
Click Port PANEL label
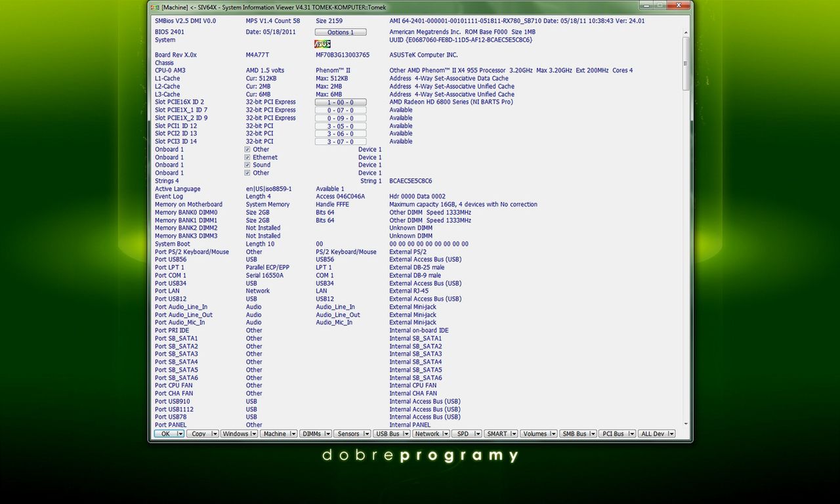click(x=171, y=425)
